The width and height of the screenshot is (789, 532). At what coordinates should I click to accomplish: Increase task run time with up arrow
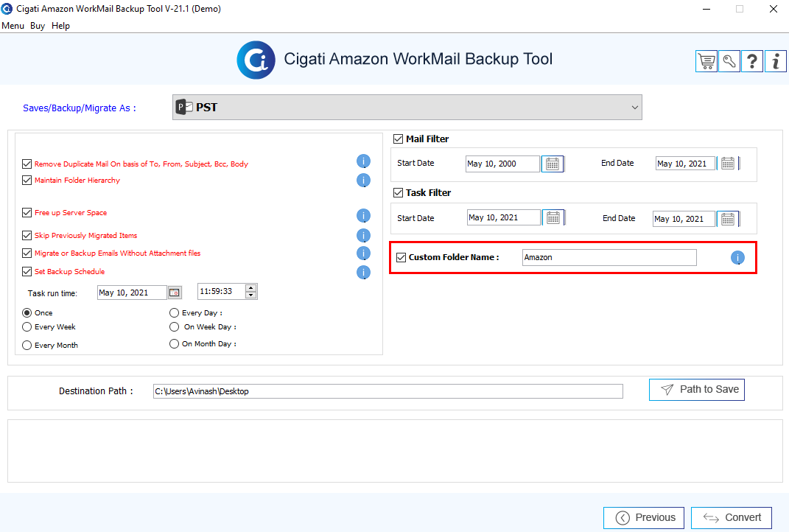(x=250, y=288)
